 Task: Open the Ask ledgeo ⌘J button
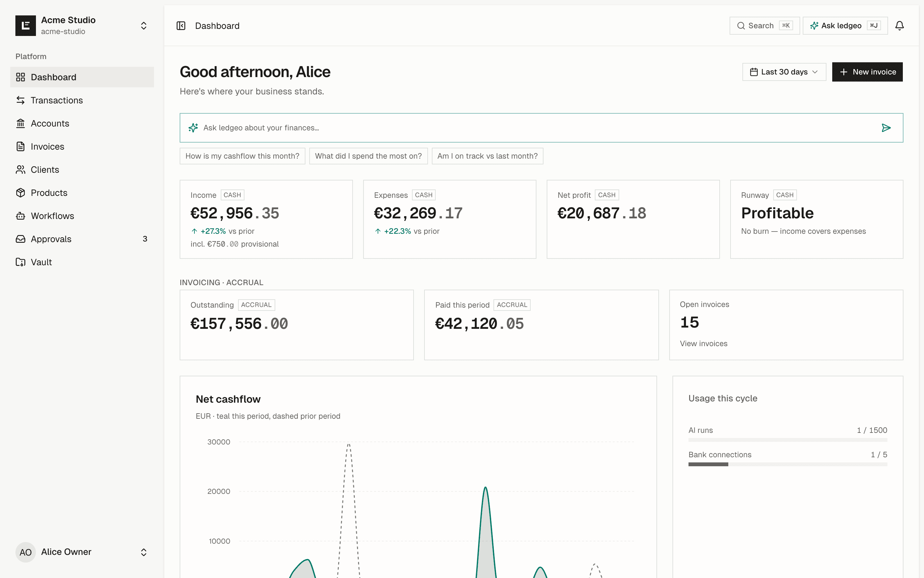click(845, 26)
